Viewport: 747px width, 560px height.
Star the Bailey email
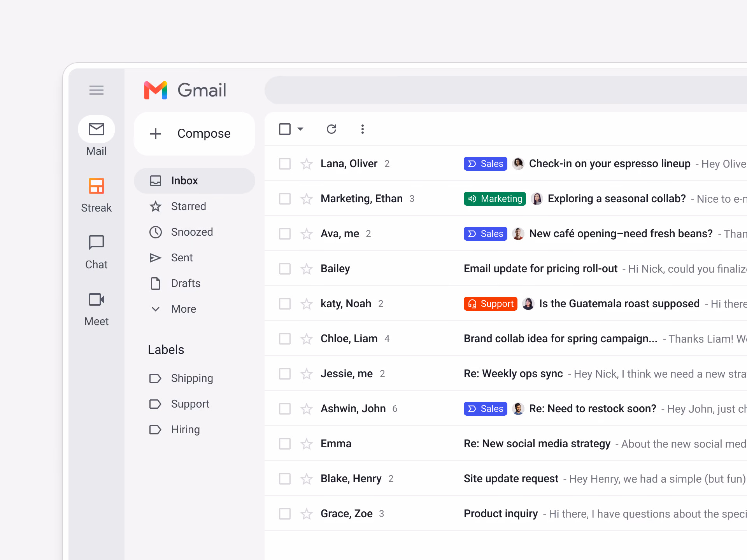pyautogui.click(x=307, y=269)
